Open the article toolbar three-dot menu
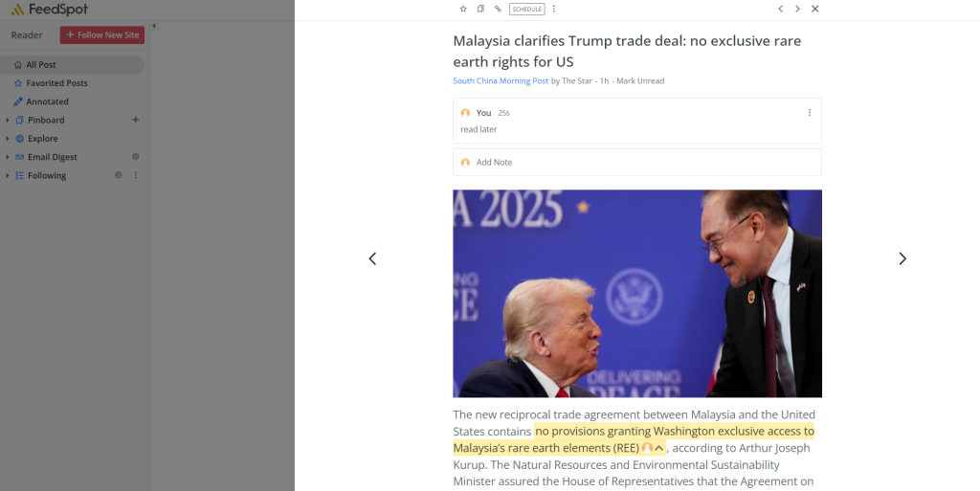This screenshot has width=980, height=491. [x=554, y=9]
